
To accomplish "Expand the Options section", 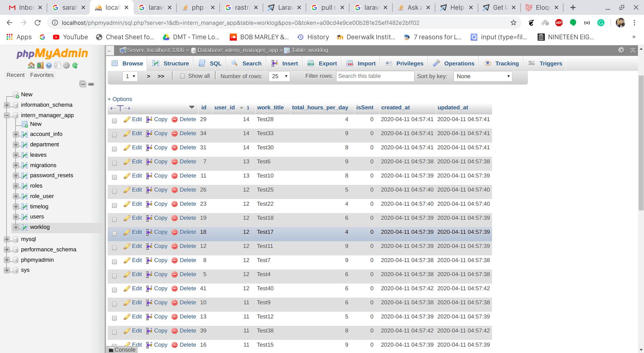I will pos(120,99).
